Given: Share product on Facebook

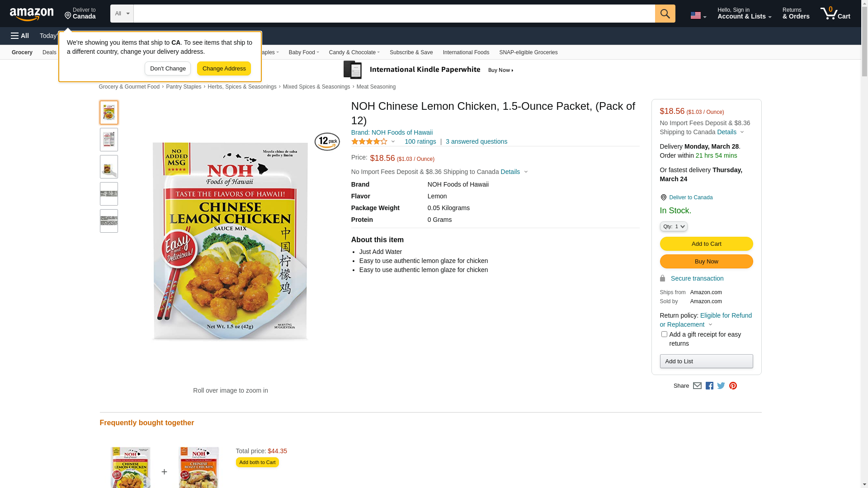Looking at the screenshot, I should pyautogui.click(x=709, y=386).
